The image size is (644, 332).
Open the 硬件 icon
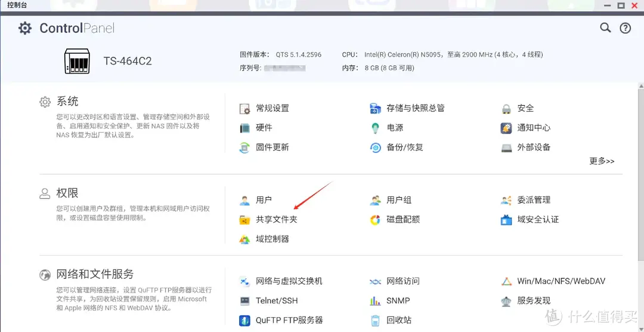(244, 128)
